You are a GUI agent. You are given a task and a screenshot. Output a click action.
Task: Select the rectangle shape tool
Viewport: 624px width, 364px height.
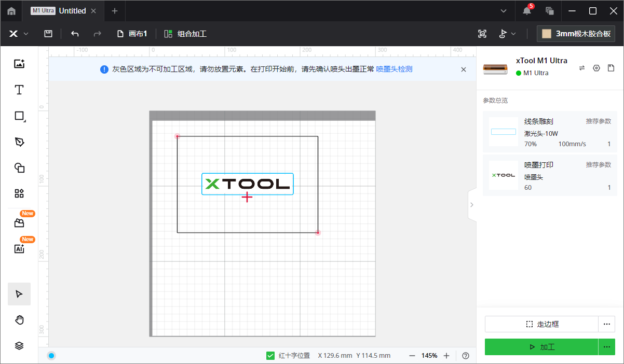19,116
